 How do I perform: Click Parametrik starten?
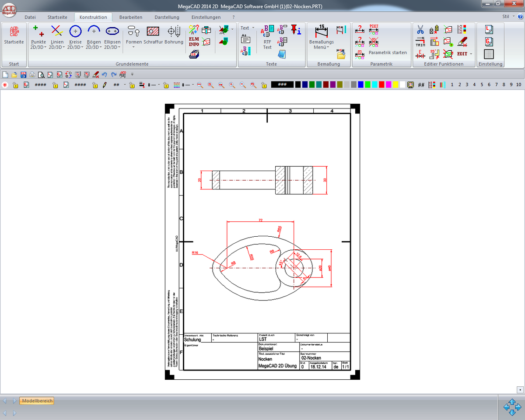[x=387, y=52]
